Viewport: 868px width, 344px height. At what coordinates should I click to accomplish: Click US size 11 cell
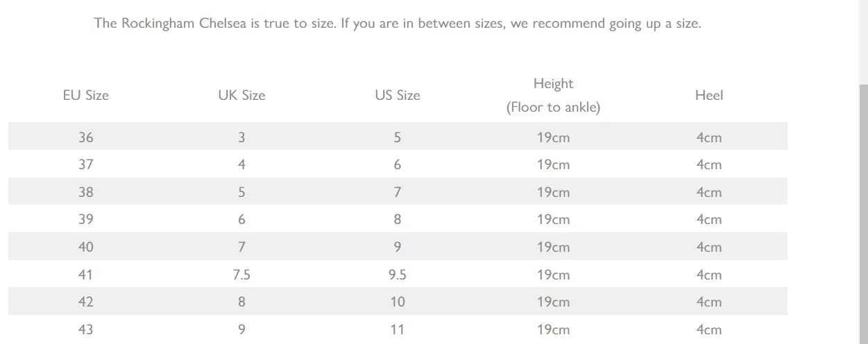click(398, 329)
